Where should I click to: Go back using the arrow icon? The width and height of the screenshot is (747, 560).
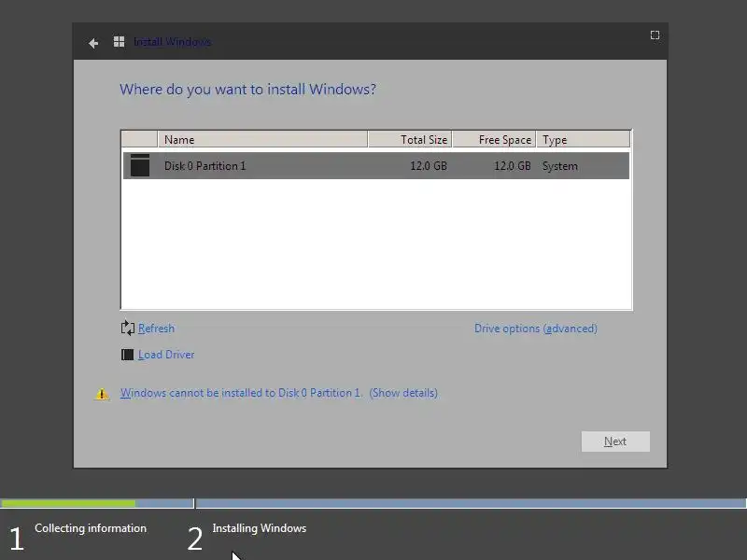click(93, 43)
